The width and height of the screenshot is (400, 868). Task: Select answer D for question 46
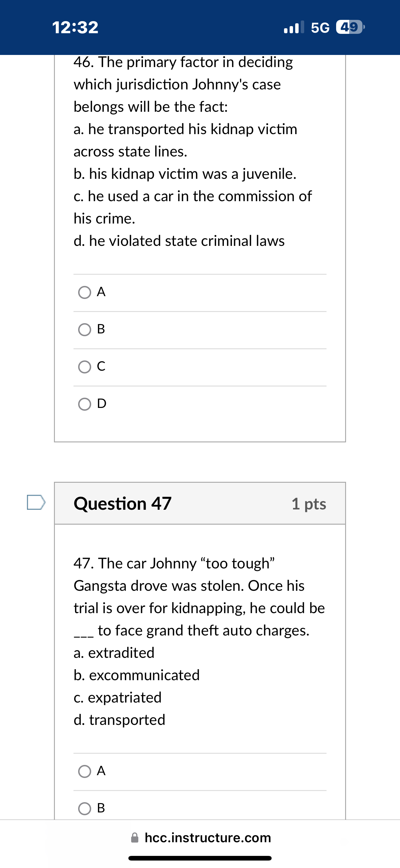85,404
